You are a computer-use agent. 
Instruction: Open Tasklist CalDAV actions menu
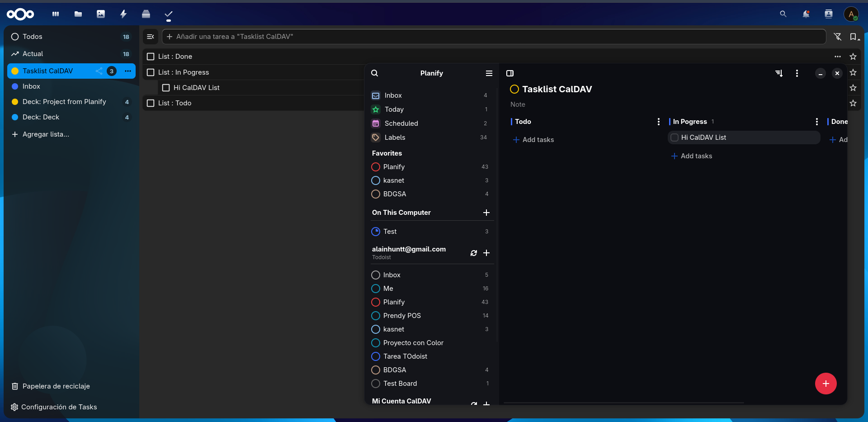click(128, 71)
